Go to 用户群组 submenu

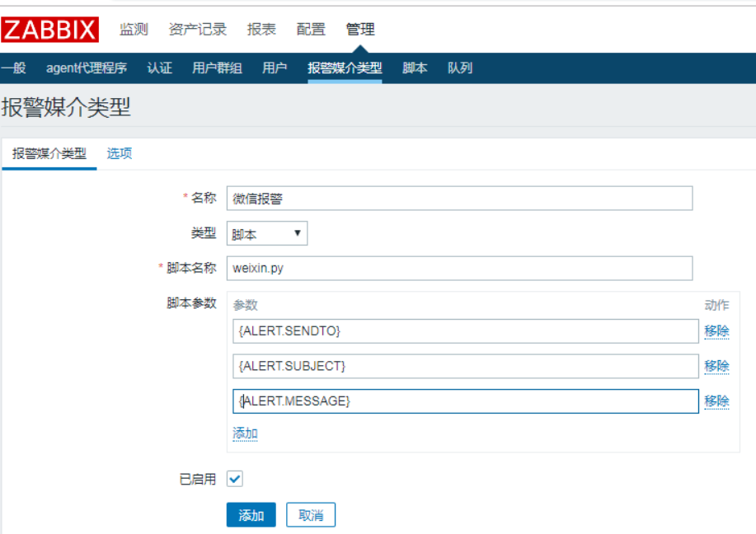click(x=217, y=68)
